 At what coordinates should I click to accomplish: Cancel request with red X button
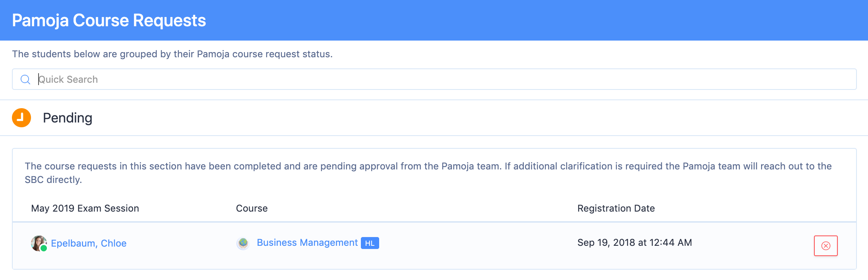(825, 246)
